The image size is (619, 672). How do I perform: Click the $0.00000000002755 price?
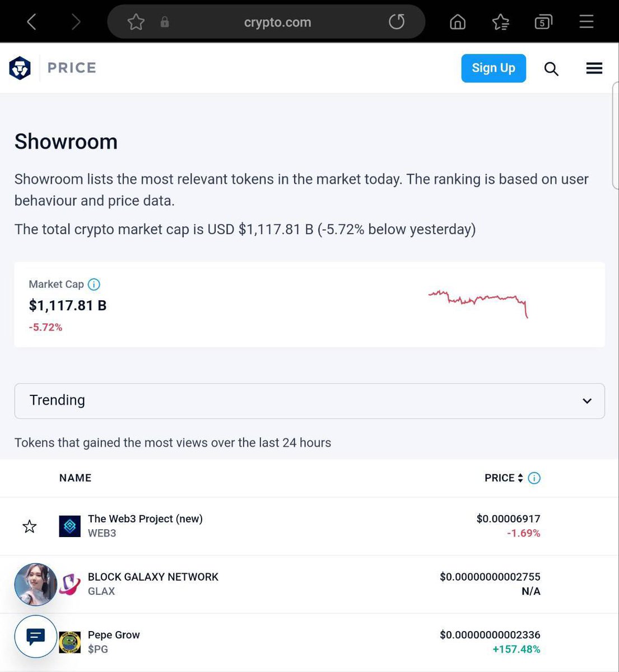pos(490,577)
